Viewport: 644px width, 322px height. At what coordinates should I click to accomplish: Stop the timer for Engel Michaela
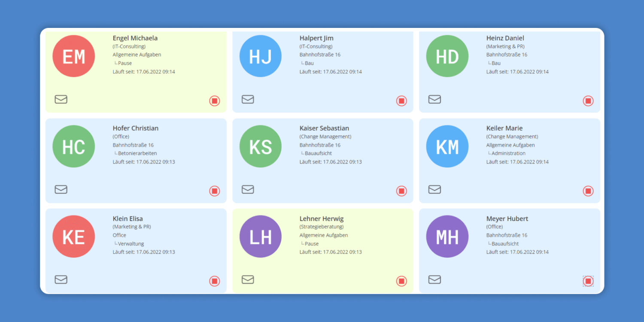coord(215,101)
